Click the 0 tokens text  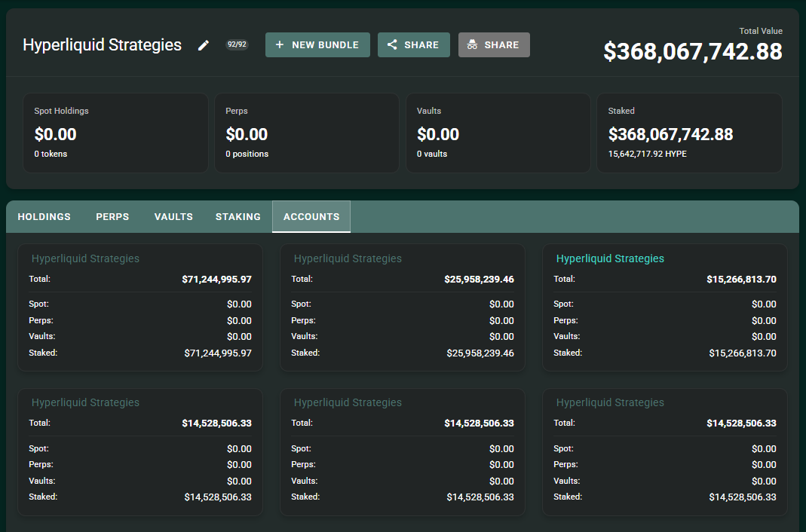click(51, 154)
